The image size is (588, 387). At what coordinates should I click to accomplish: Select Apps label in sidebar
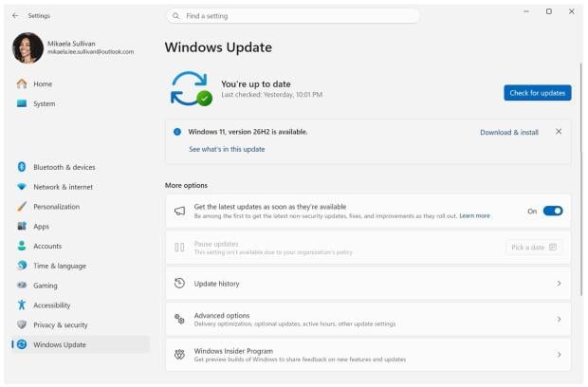[x=41, y=227]
